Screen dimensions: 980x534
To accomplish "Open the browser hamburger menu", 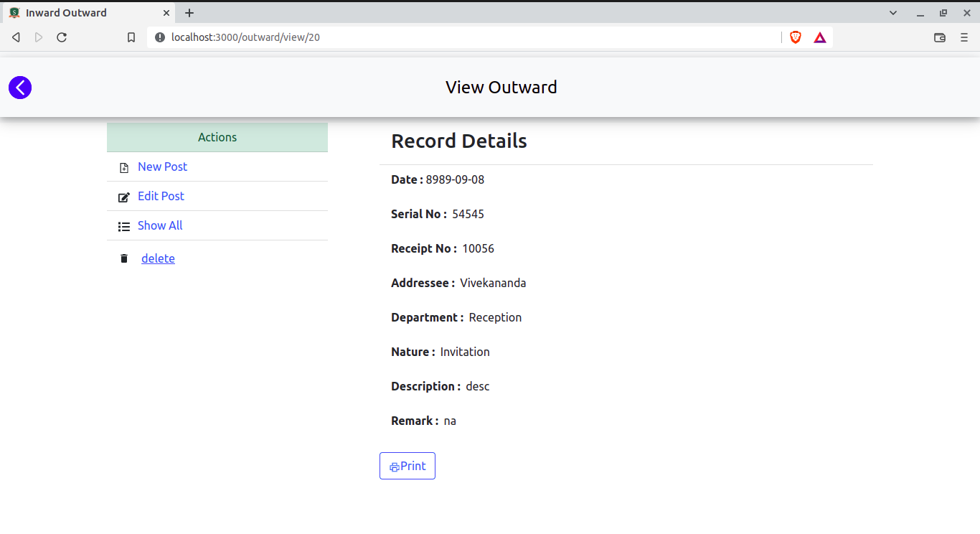I will tap(964, 37).
